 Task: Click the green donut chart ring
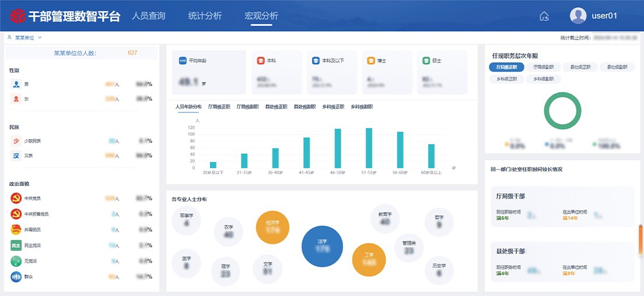click(563, 111)
